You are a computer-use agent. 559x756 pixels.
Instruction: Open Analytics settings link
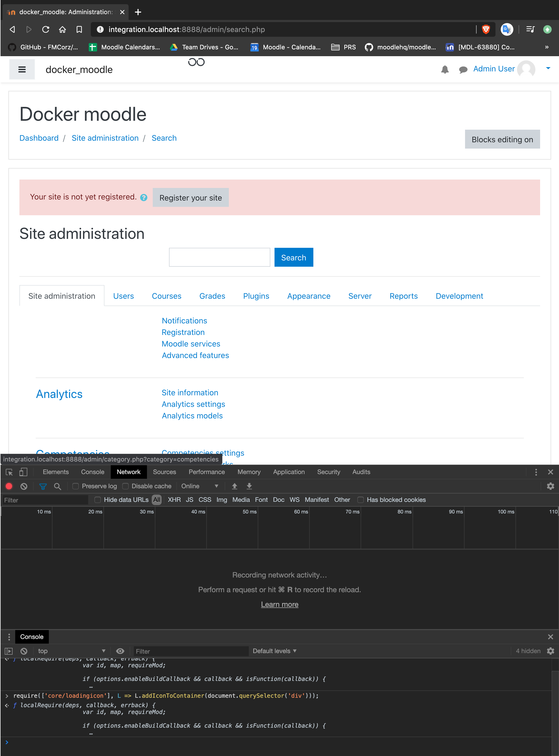click(193, 405)
